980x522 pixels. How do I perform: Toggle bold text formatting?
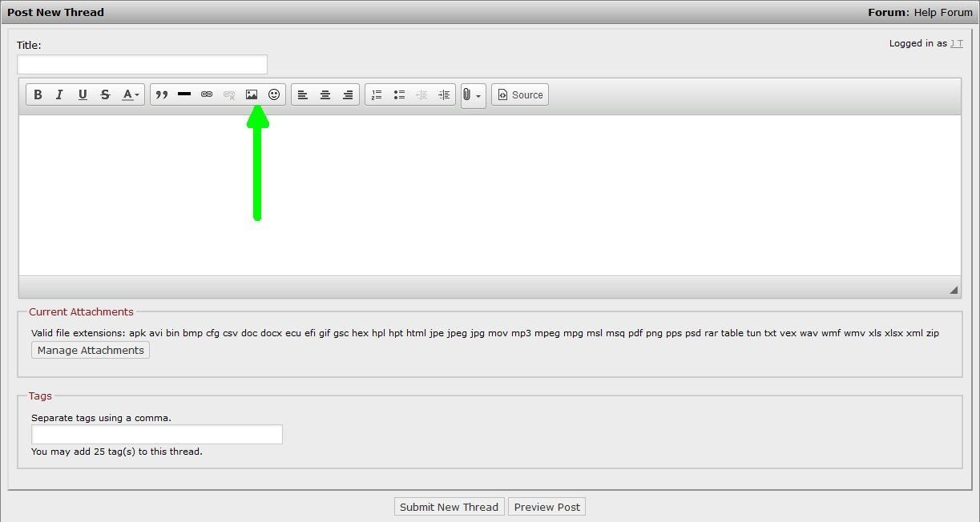pos(38,94)
